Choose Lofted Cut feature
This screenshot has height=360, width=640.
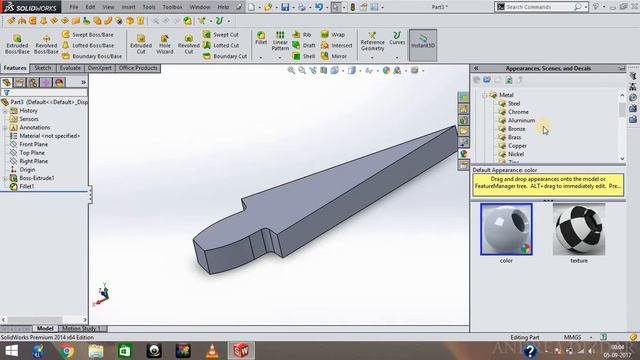point(221,45)
